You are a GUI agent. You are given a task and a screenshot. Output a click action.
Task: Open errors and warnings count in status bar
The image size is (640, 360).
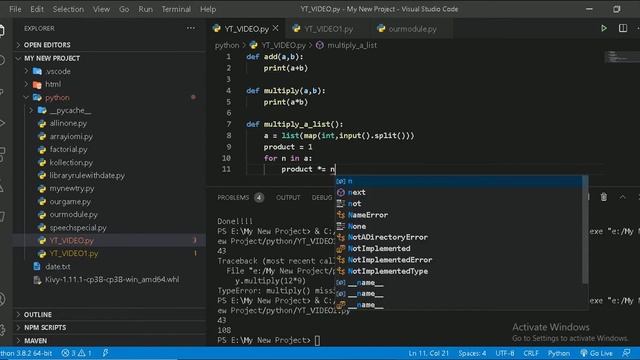point(76,353)
